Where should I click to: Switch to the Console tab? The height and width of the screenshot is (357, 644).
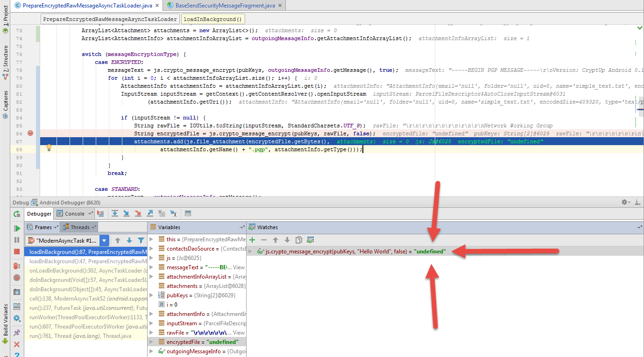pyautogui.click(x=73, y=213)
